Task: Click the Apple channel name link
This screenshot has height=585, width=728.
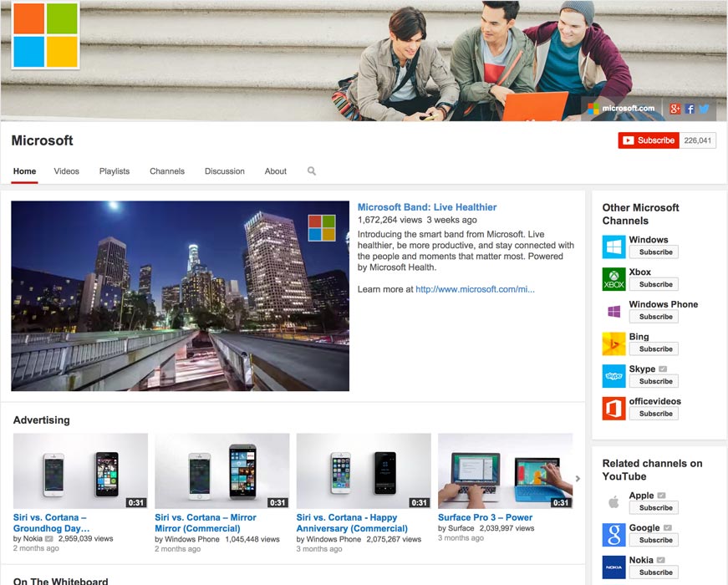Action: pos(641,496)
